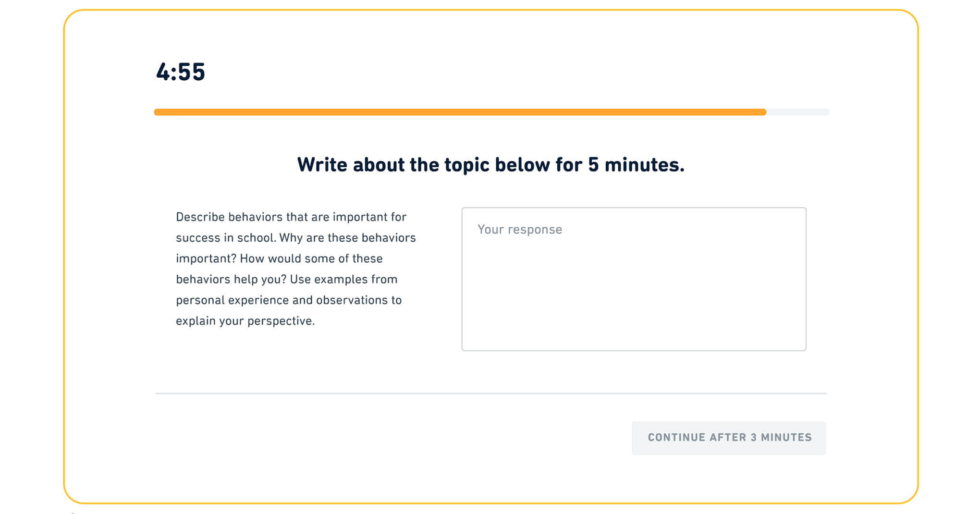Click the gray unfilled end of the progress bar

[x=797, y=112]
